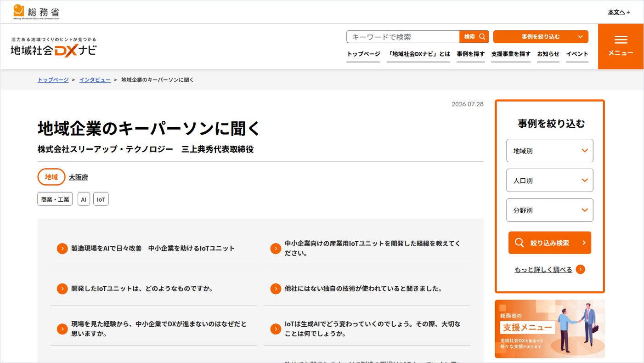
Task: Click the sidebar heading 事例を絞り込む
Action: click(552, 124)
